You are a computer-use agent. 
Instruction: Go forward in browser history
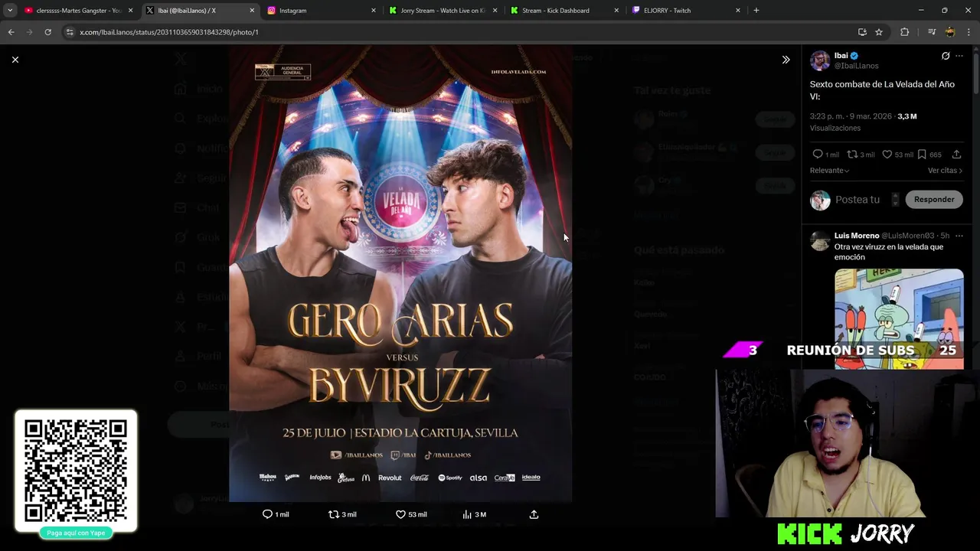pyautogui.click(x=29, y=32)
